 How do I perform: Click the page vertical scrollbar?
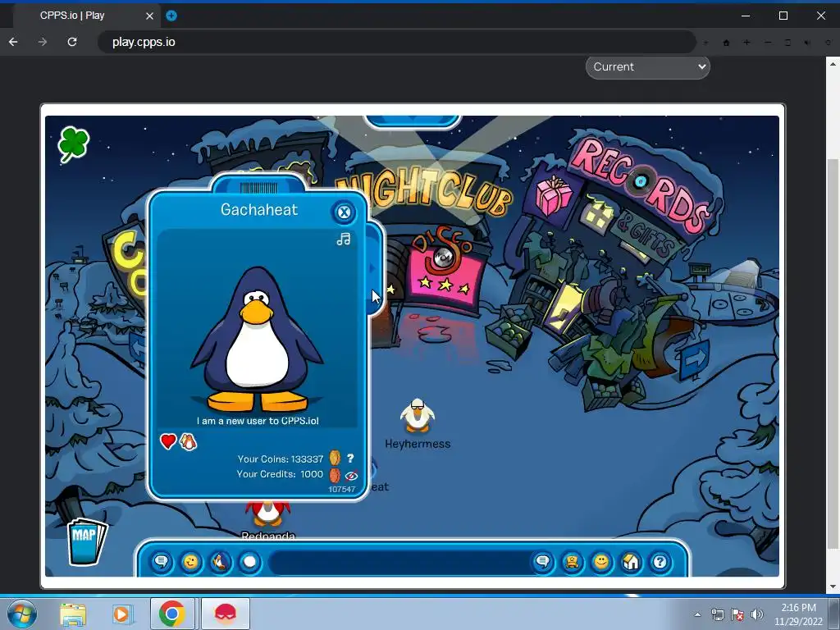click(x=833, y=354)
